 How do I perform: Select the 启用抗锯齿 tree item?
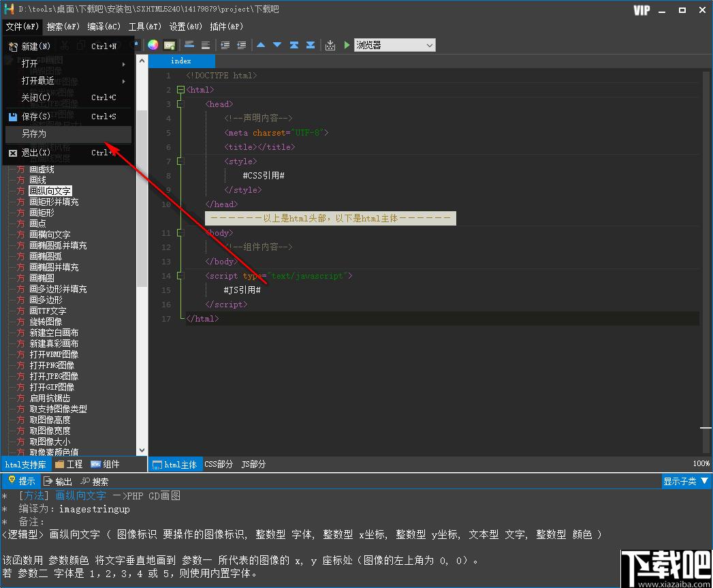pyautogui.click(x=50, y=398)
